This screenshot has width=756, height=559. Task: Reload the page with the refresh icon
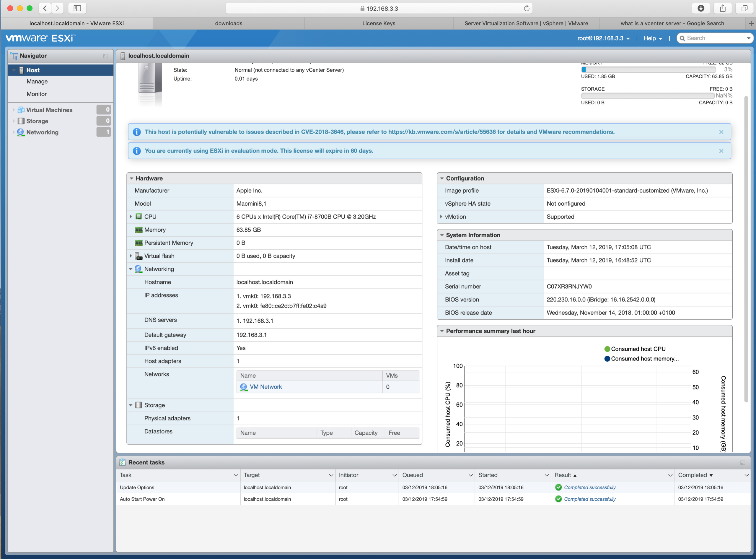526,8
